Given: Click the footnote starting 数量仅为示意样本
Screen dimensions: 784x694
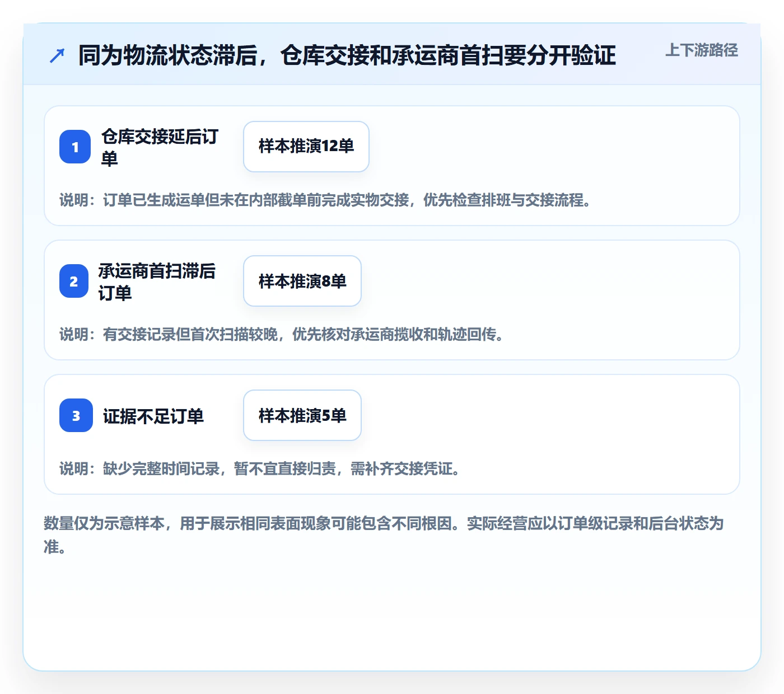Looking at the screenshot, I should click(384, 535).
